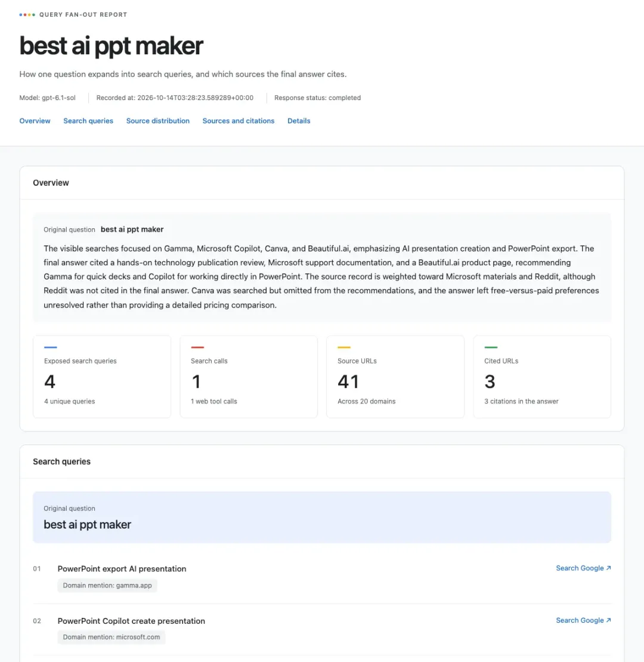Viewport: 644px width, 662px height.
Task: Click the best ai ppt maker title
Action: coord(111,46)
